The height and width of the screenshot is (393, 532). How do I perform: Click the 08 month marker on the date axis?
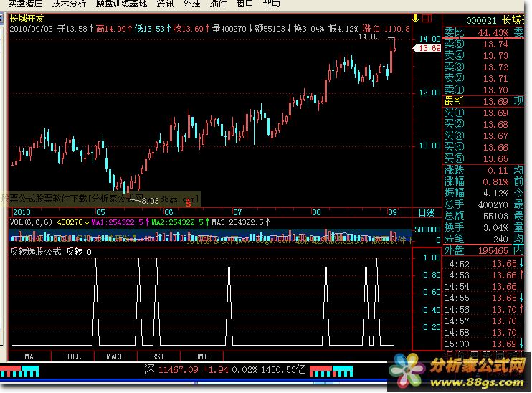click(x=316, y=212)
